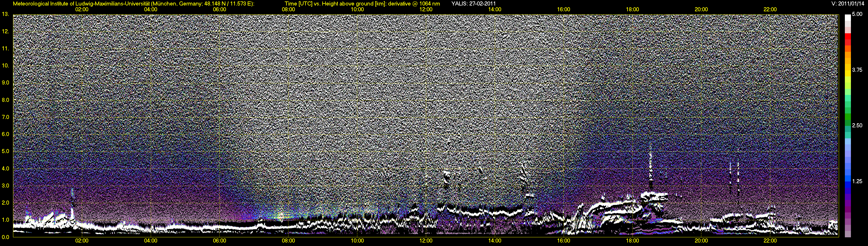Click the 06:00 label on the bottom time axis

(220, 241)
